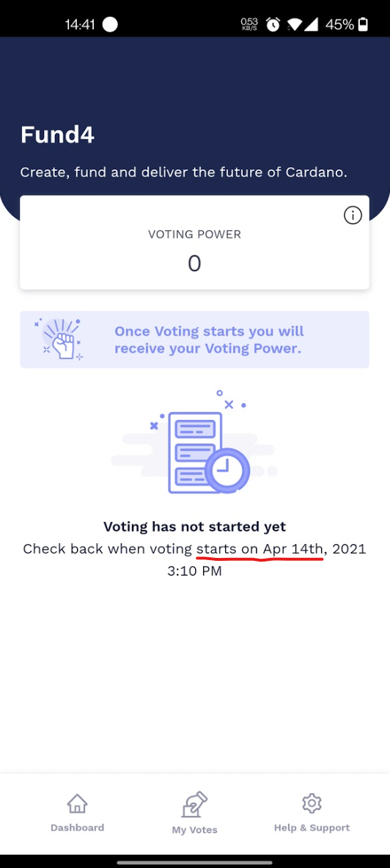Screen dimensions: 390x868
Task: Tap the raised fist icon in banner
Action: [x=59, y=339]
